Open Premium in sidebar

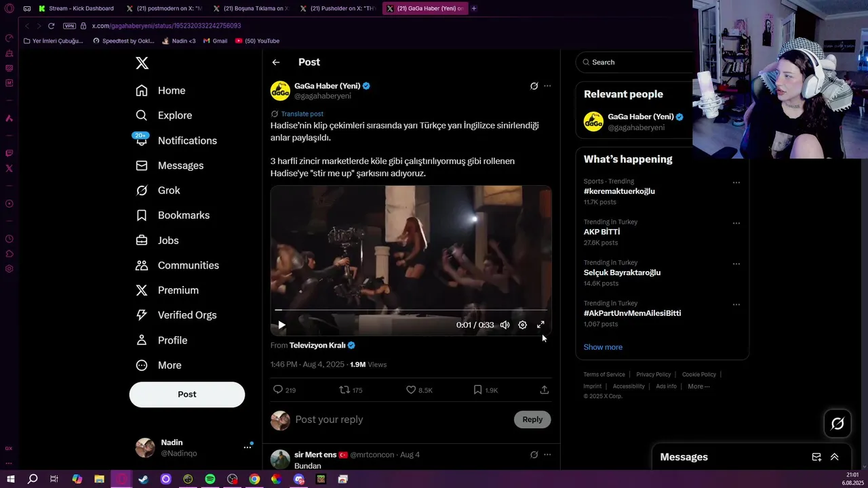pos(167,290)
